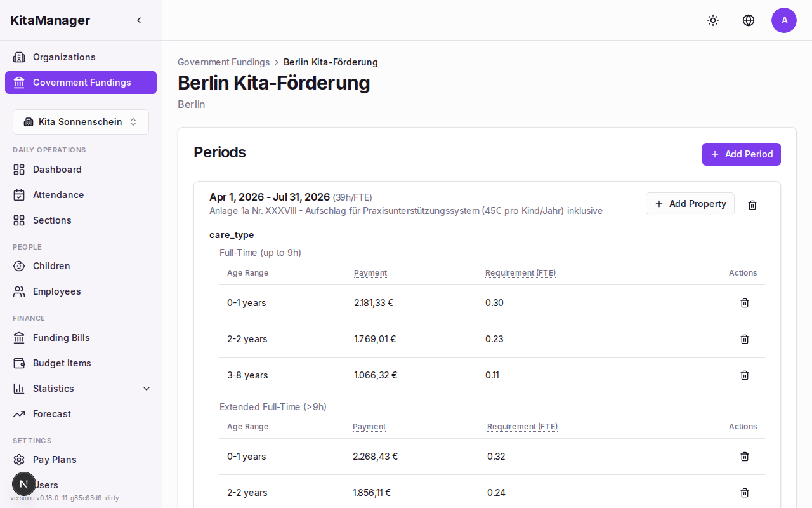Delete the 0-1 years Full-Time row
The height and width of the screenshot is (508, 812).
(745, 303)
